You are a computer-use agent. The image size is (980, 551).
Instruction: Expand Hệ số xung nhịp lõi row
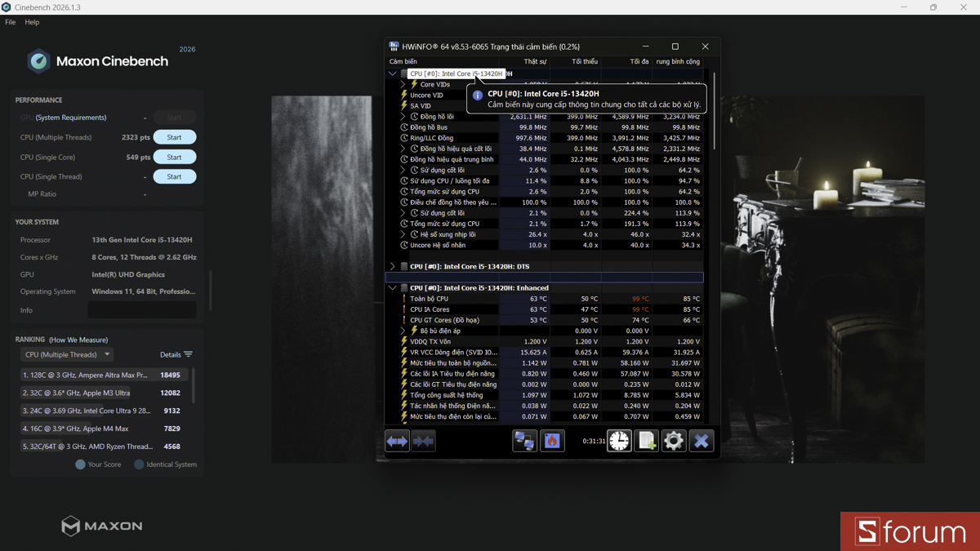coord(403,234)
